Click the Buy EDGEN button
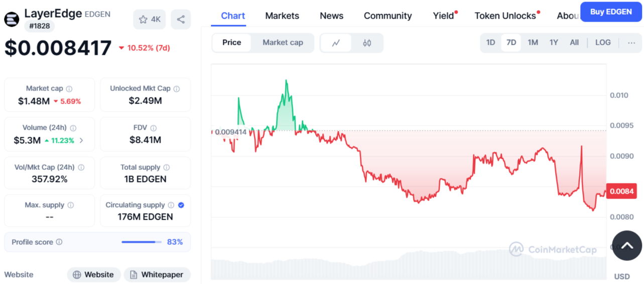 [610, 12]
